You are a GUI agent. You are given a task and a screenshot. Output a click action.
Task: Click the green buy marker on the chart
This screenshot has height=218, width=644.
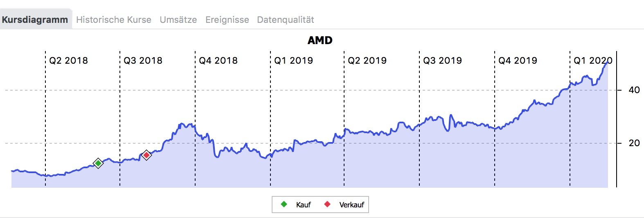(98, 163)
